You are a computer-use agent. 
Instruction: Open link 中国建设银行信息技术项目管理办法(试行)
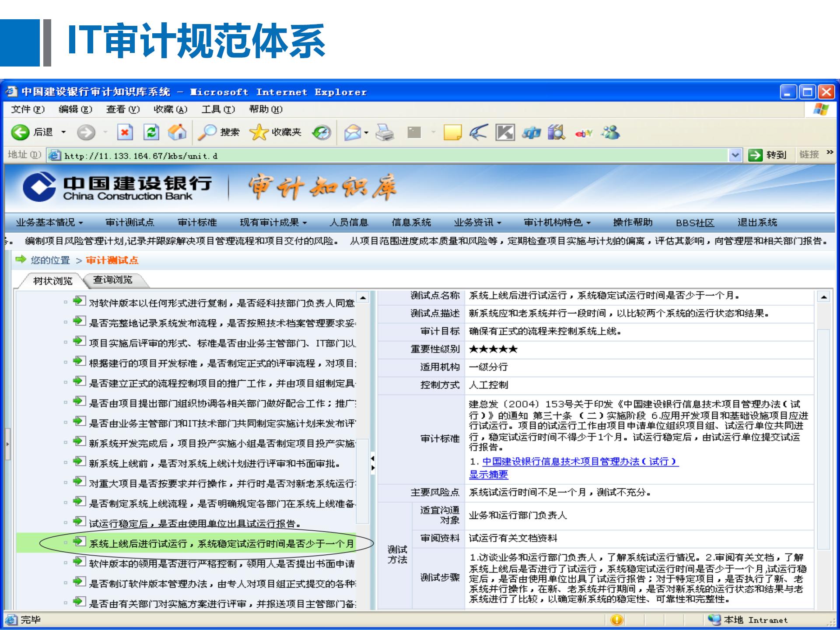pos(580,462)
